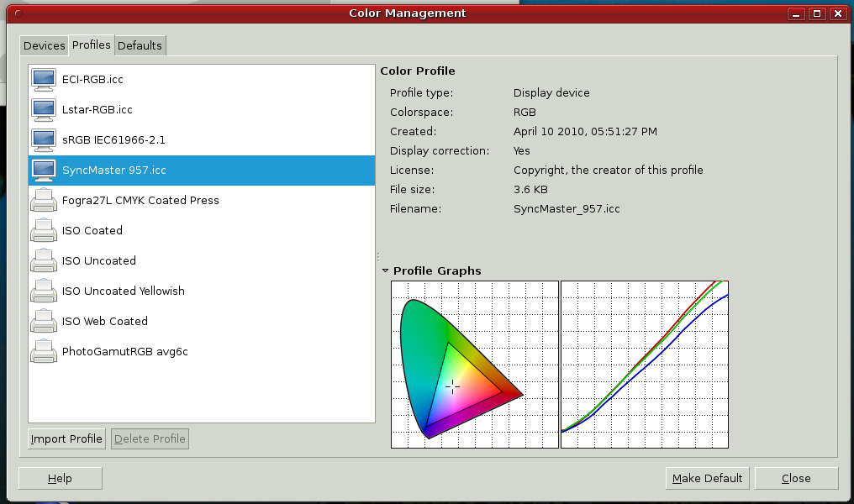Select ISO Uncoated Yellowish profile name
The image size is (854, 504).
pos(124,291)
